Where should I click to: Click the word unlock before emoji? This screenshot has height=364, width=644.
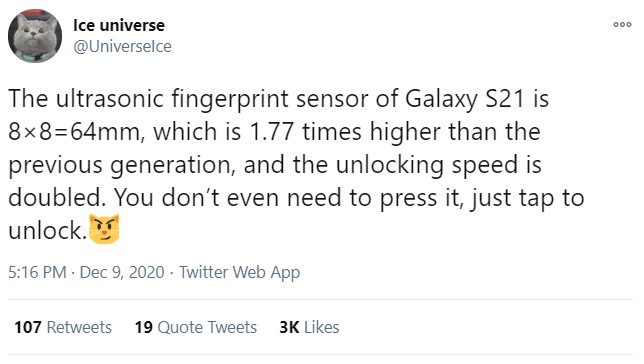click(46, 230)
